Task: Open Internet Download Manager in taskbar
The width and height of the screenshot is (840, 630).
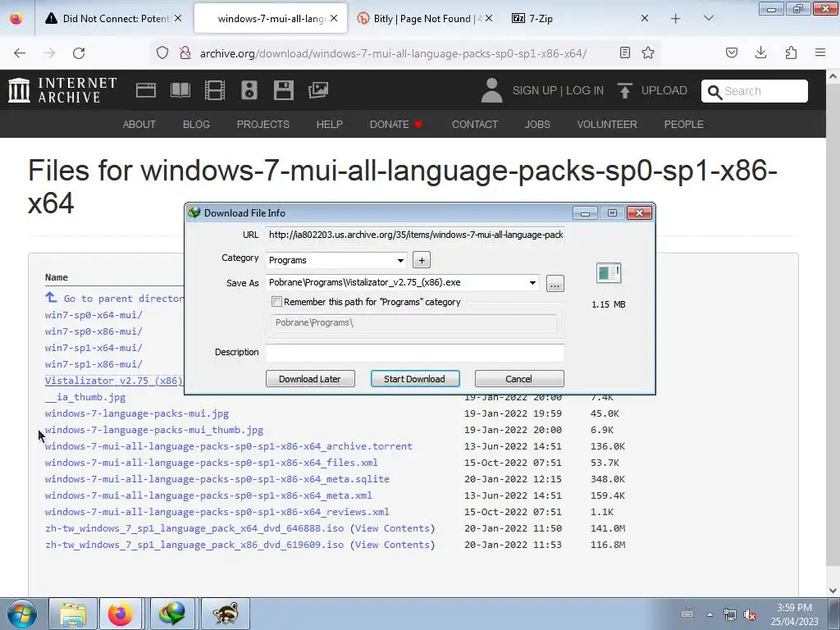Action: click(172, 614)
